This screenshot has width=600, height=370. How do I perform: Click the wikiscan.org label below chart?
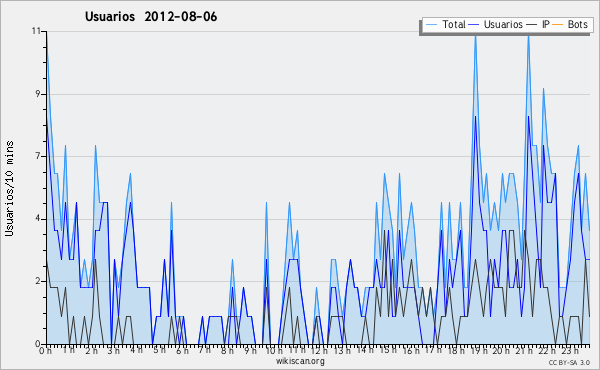point(300,361)
